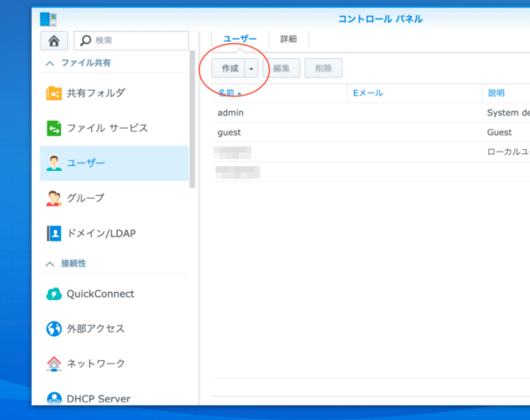Click the search magnifier icon
The width and height of the screenshot is (530, 420).
tap(86, 41)
